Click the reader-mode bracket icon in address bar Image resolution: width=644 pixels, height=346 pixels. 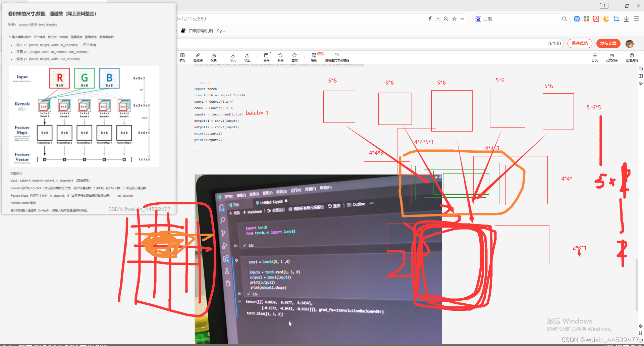[x=438, y=19]
